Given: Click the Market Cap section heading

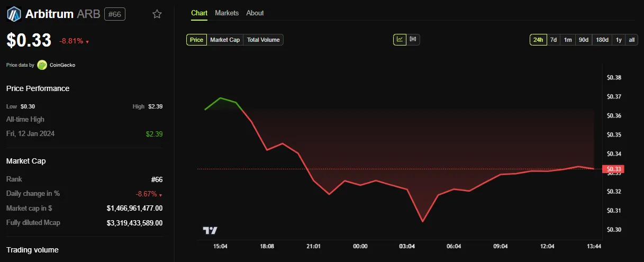Looking at the screenshot, I should tap(26, 161).
